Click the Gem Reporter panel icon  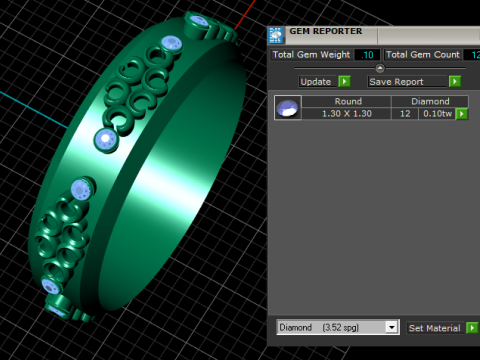[x=276, y=35]
